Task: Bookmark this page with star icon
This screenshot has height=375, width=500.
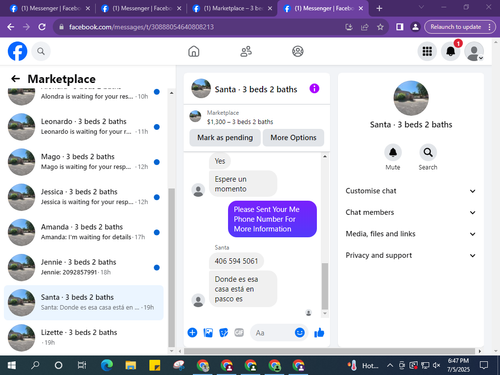Action: (x=380, y=27)
